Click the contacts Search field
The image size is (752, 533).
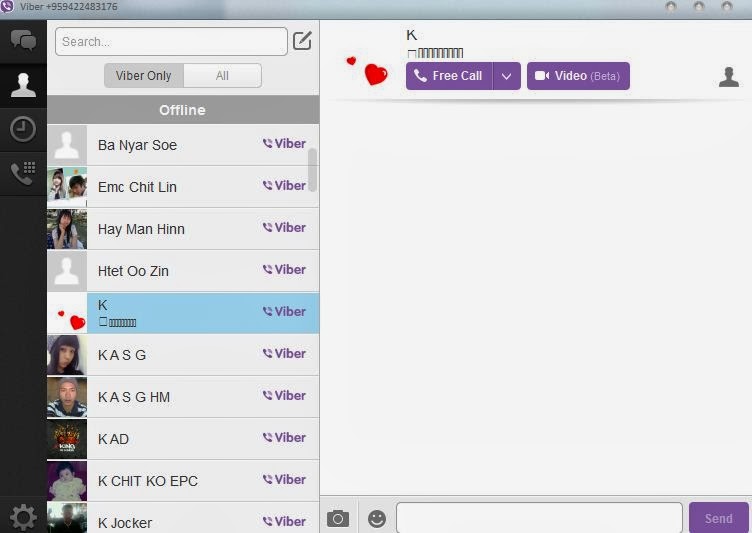point(171,41)
